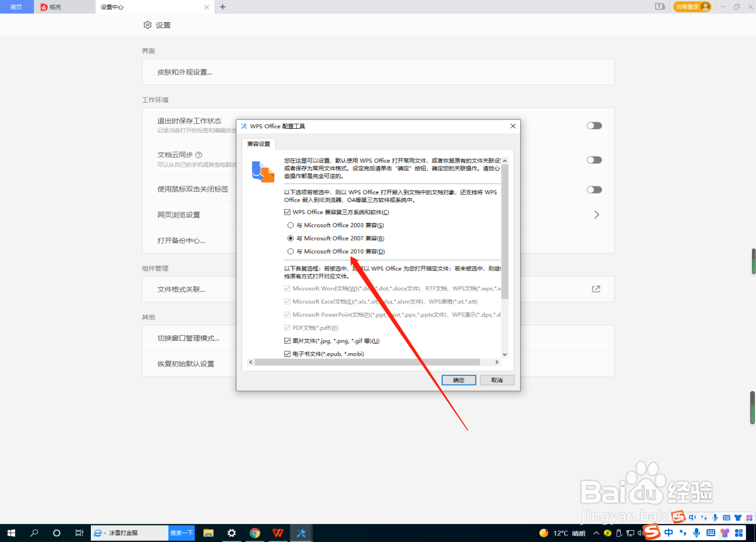
Task: Toggle the Microsoft Excel文档 checkbox
Action: click(287, 301)
